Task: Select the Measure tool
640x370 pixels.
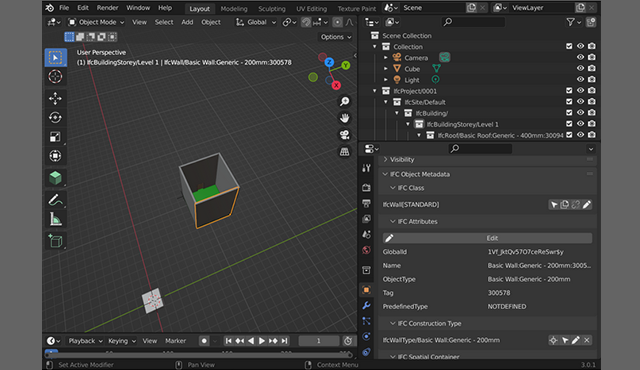Action: tap(56, 219)
